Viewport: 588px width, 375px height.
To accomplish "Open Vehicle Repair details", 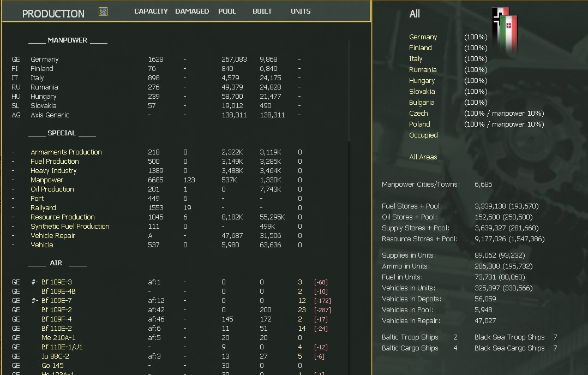I will (x=53, y=235).
